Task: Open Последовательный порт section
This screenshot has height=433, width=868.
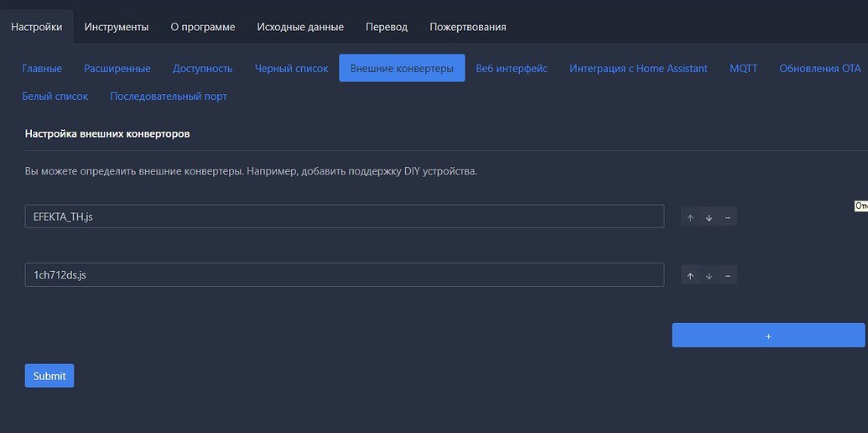Action: tap(169, 97)
